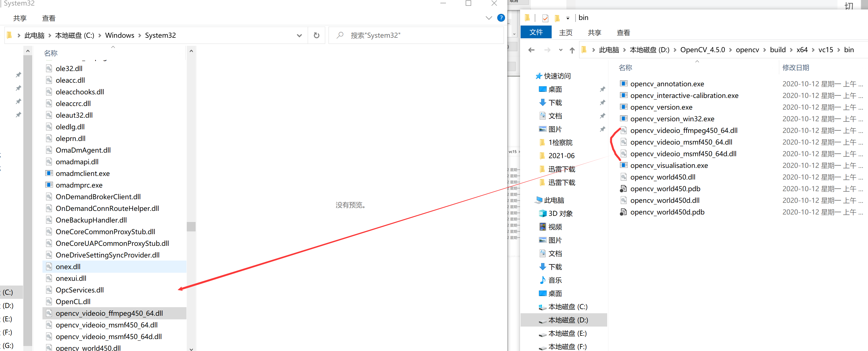Viewport: 868px width, 351px height.
Task: Open the 音乐 music folder
Action: pyautogui.click(x=555, y=280)
